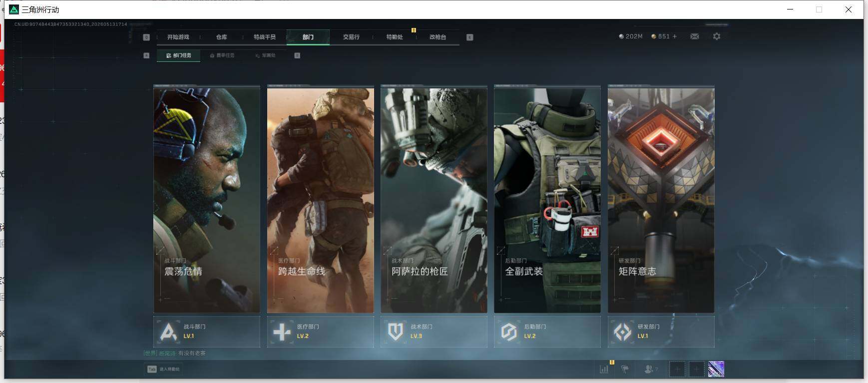The image size is (868, 383).
Task: Click the 矩阵意志 title text
Action: pos(637,272)
